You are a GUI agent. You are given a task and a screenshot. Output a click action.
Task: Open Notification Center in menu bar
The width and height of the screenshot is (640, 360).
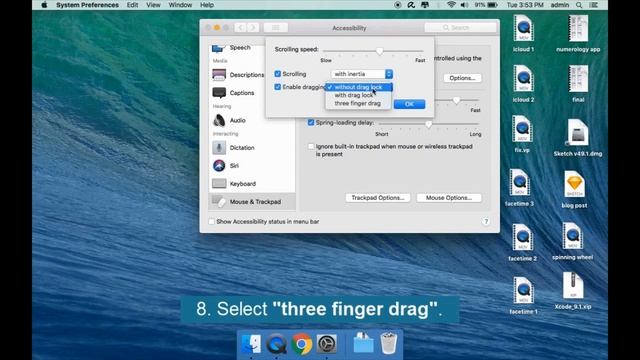pyautogui.click(x=594, y=5)
